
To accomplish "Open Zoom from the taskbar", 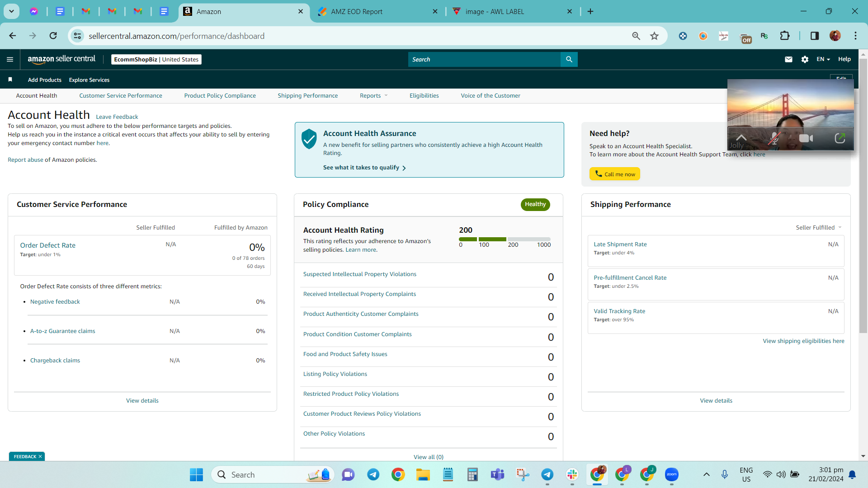I will coord(671,474).
